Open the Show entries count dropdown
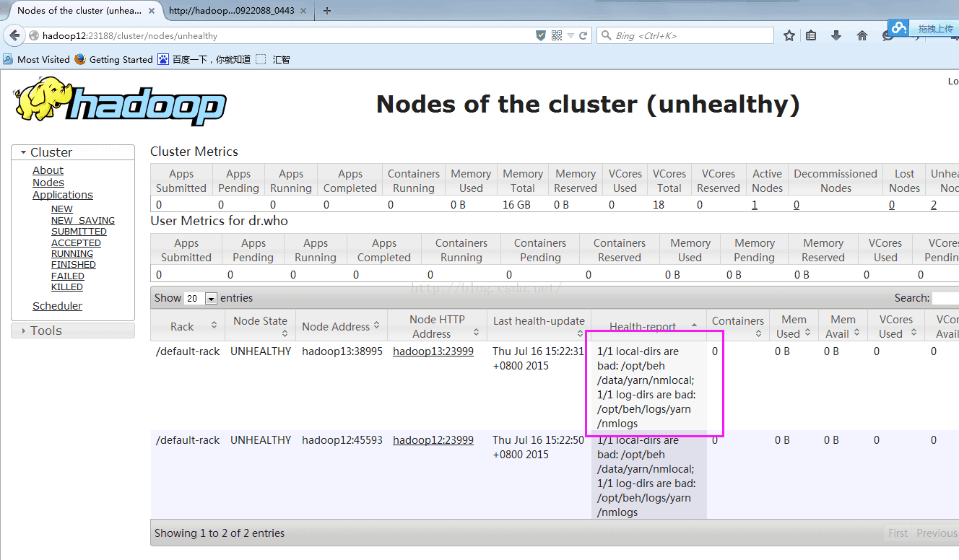Screen dimensions: 959x560 tap(201, 298)
